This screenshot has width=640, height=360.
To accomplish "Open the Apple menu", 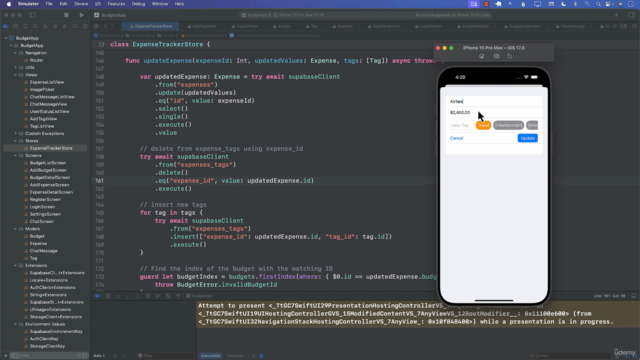I will [x=9, y=4].
